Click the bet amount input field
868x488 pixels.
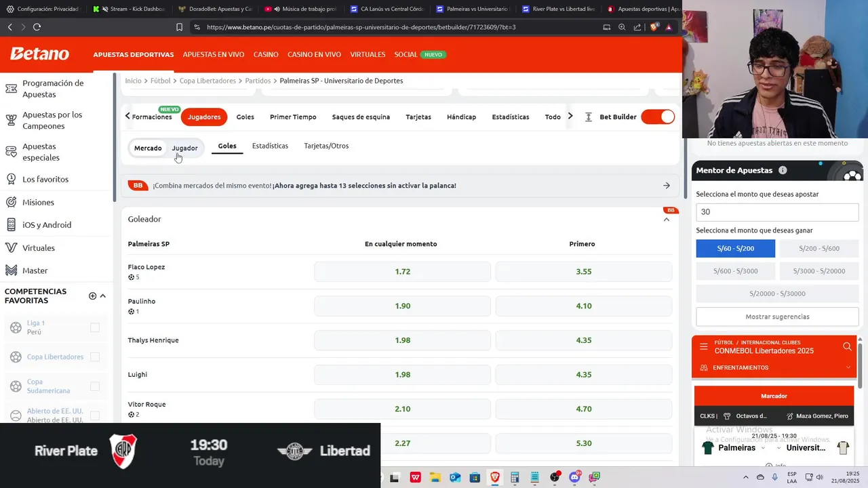point(777,212)
